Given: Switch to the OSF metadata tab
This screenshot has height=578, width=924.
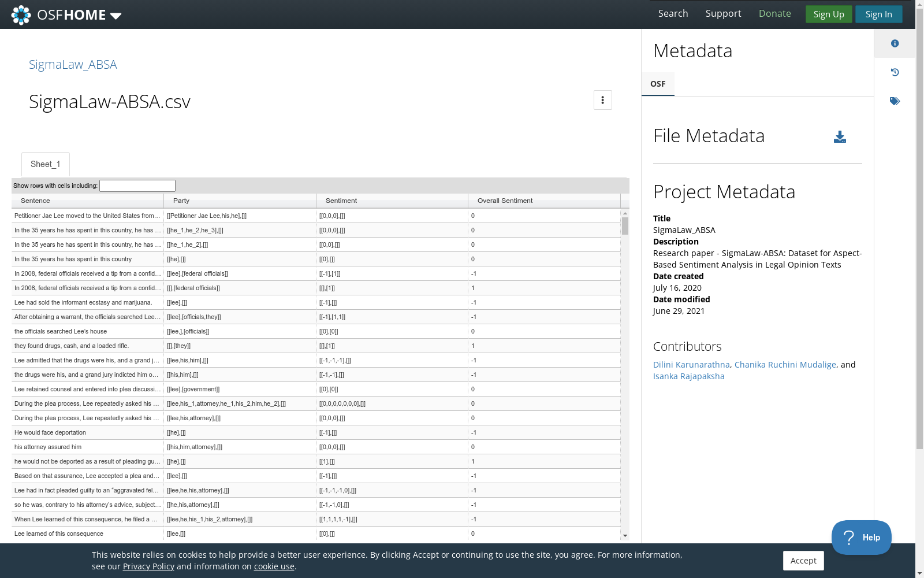Looking at the screenshot, I should 658,84.
